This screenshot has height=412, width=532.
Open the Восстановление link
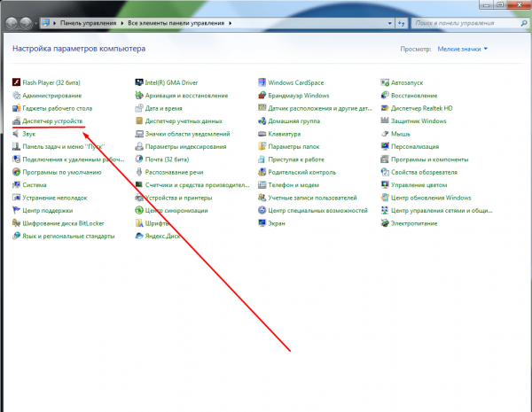[x=414, y=96]
